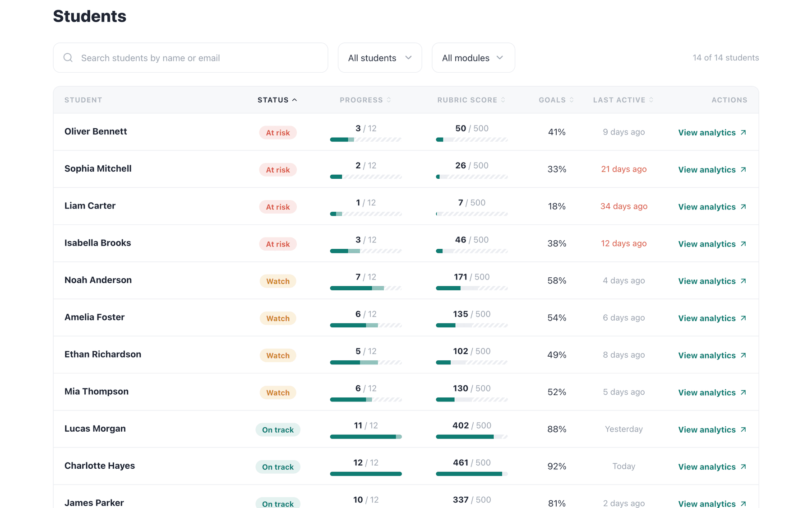
Task: Select the student name Ethan Richardson
Action: click(x=103, y=354)
